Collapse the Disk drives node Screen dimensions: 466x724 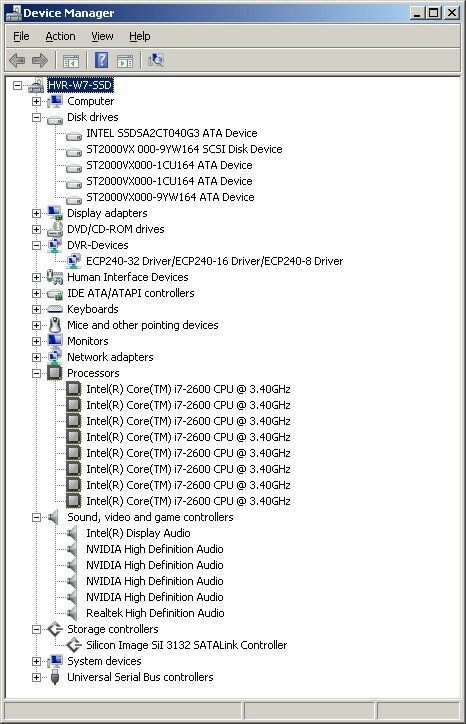tap(36, 117)
